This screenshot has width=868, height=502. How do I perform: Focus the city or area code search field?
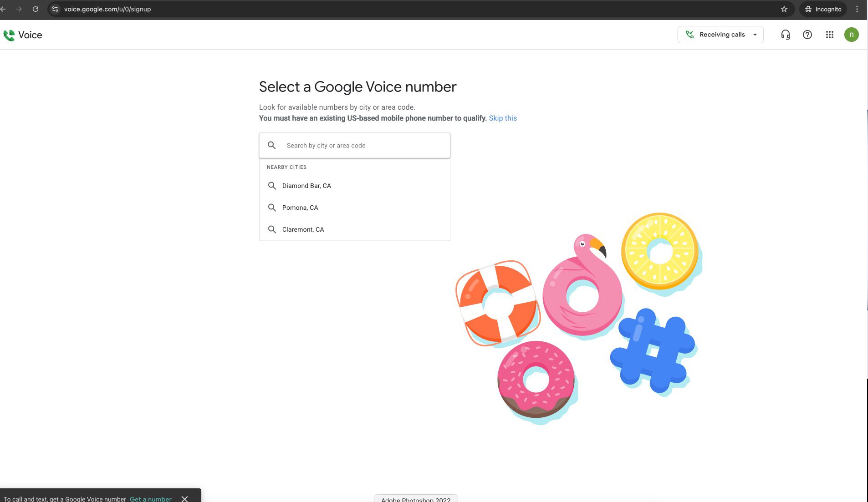pos(355,146)
